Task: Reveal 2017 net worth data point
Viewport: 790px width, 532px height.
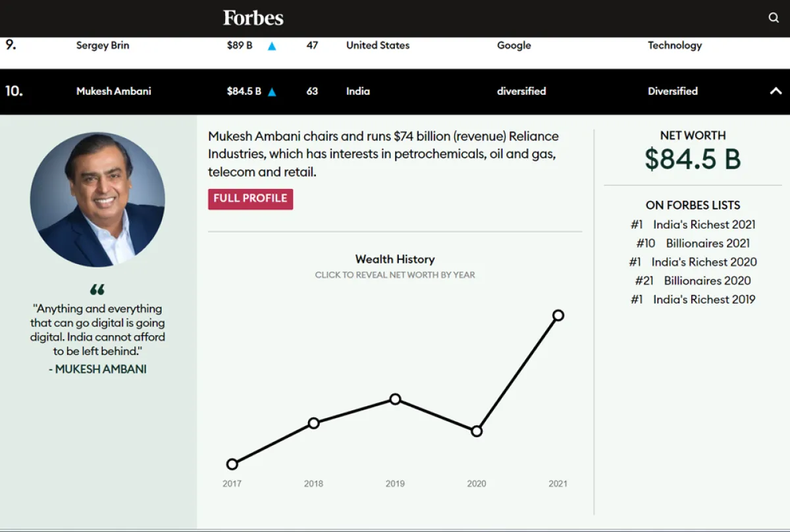Action: click(232, 464)
